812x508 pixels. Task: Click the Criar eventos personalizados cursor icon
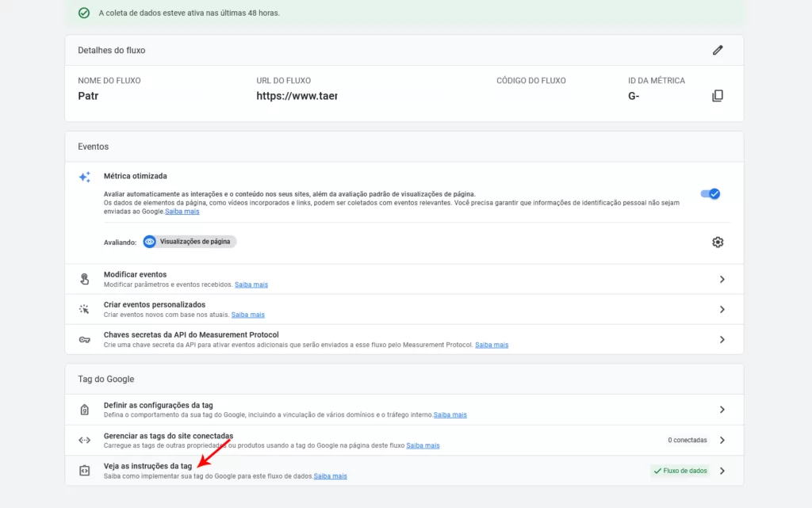[x=84, y=309]
